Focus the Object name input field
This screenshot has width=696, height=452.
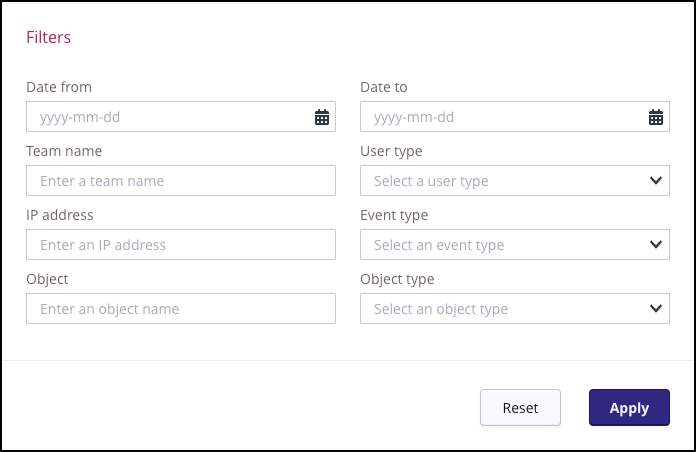[x=181, y=309]
